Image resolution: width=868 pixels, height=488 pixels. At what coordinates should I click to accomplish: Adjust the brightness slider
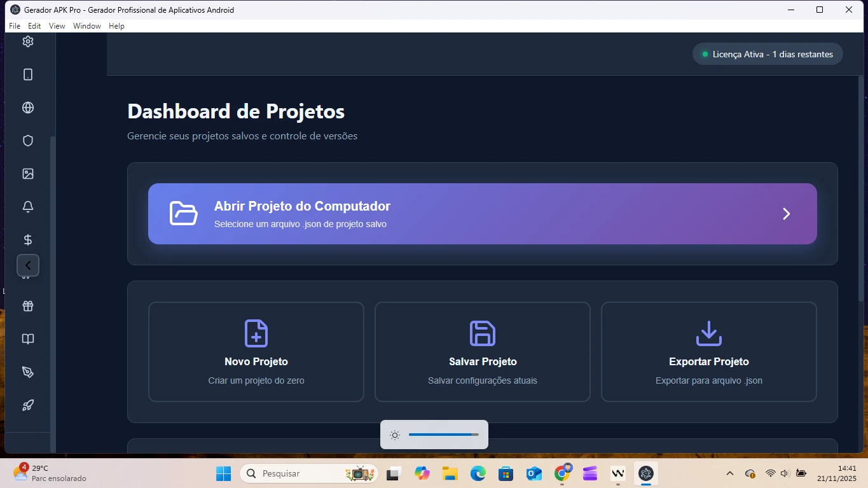coord(443,435)
